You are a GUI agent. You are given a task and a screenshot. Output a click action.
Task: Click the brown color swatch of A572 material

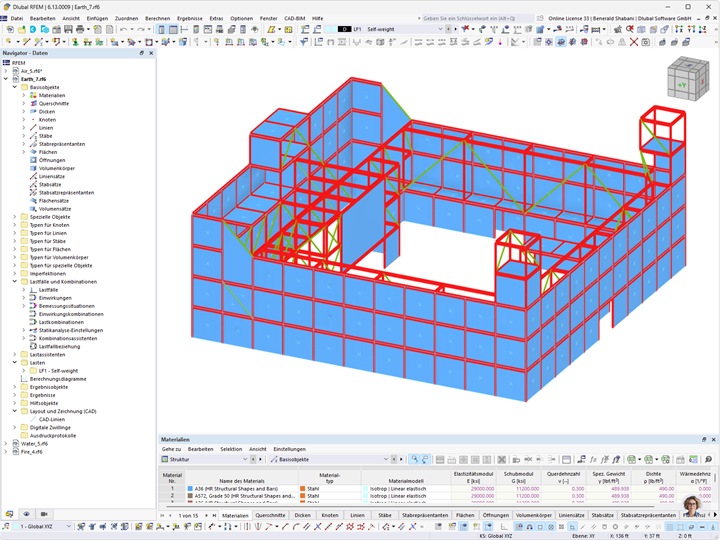point(190,496)
